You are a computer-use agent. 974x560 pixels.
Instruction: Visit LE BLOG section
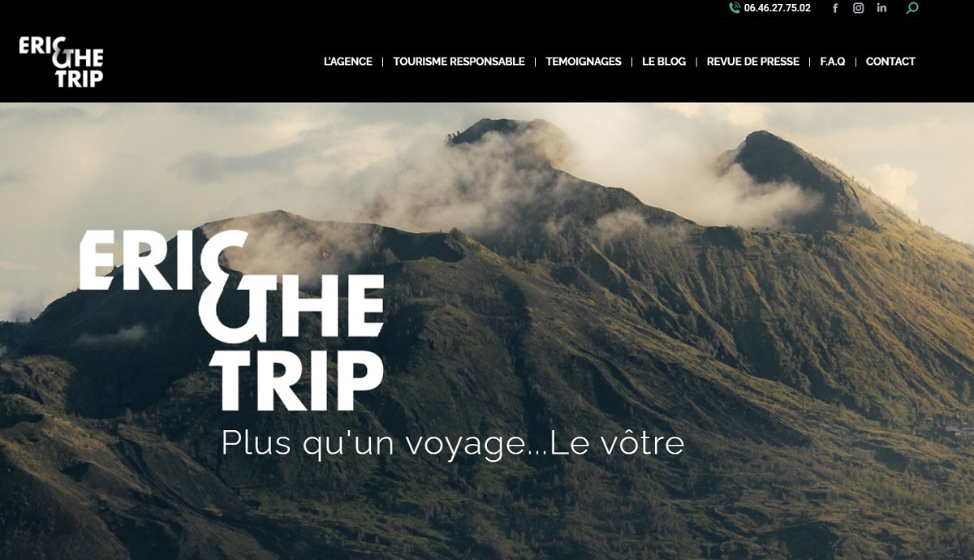coord(664,62)
